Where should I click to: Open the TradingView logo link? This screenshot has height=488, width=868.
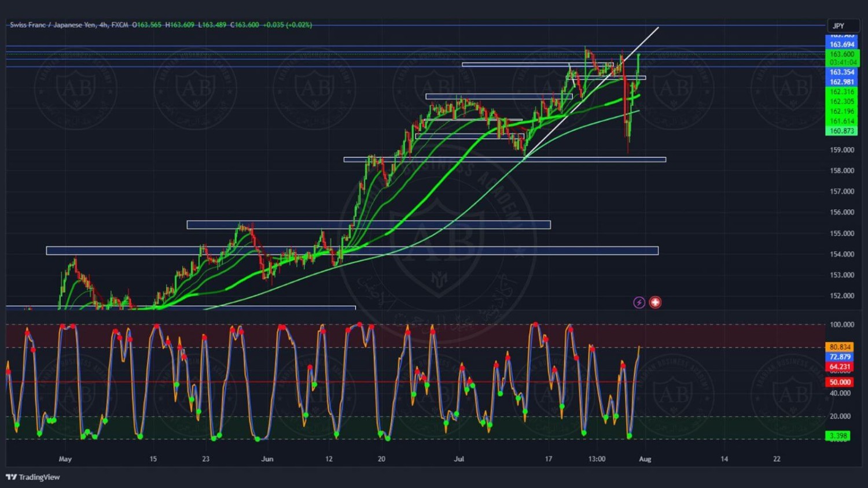pos(33,477)
